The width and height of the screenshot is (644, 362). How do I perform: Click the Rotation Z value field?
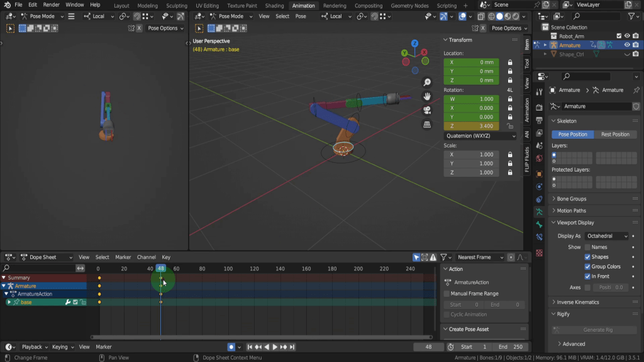(x=471, y=126)
